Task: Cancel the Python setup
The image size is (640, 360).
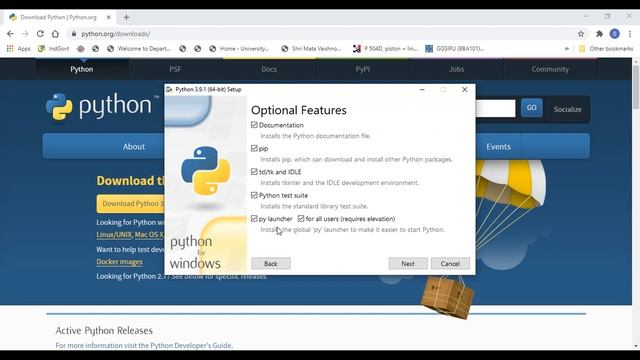Action: click(450, 264)
